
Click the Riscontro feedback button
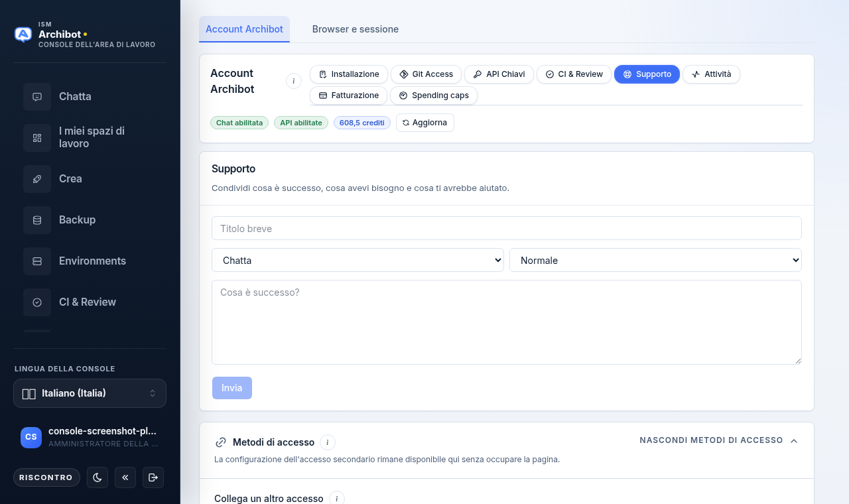[46, 477]
